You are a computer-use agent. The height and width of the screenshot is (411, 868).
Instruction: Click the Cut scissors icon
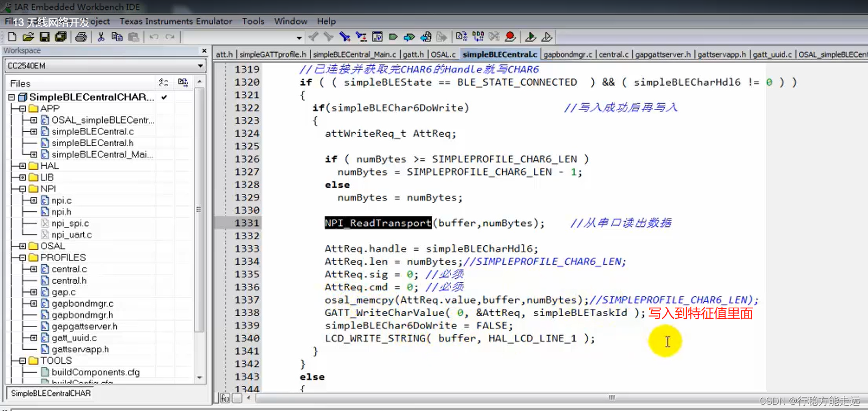101,37
